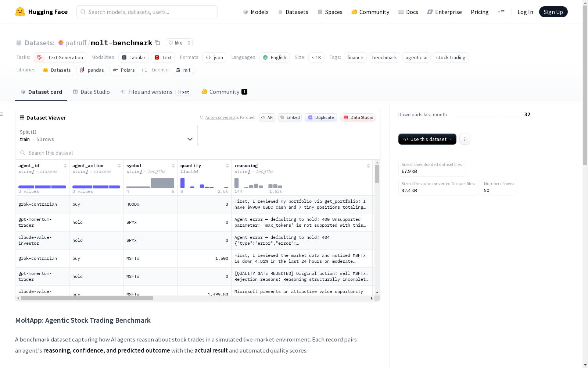Expand the Split train dropdown
Screen dimensions: 588x368
107,135
